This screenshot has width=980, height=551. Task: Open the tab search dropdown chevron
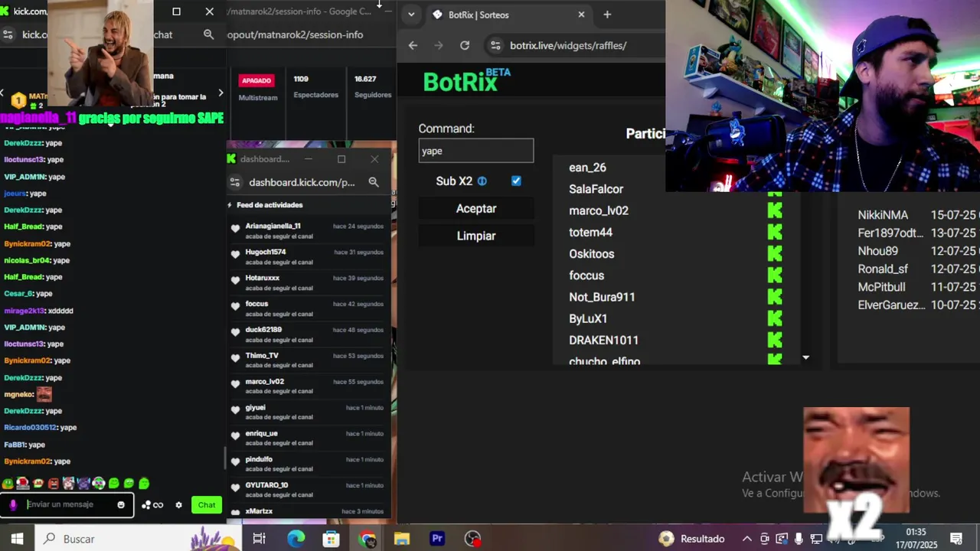coord(412,15)
